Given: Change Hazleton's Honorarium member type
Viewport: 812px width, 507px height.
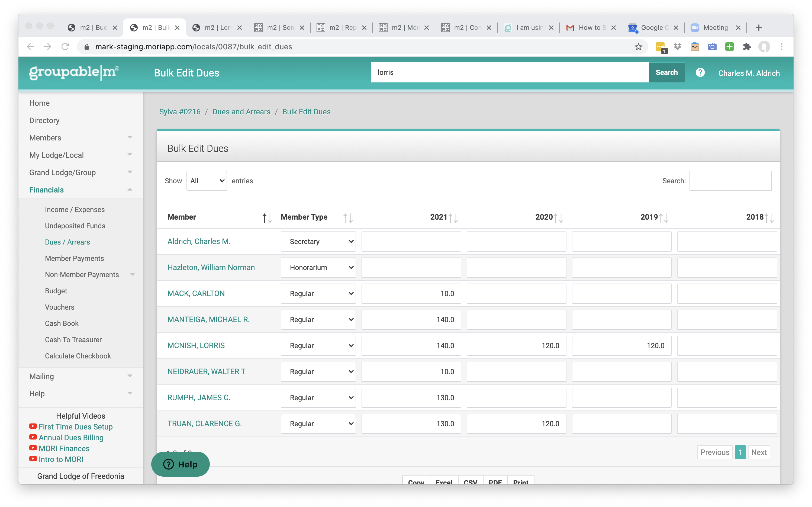Looking at the screenshot, I should pyautogui.click(x=318, y=268).
